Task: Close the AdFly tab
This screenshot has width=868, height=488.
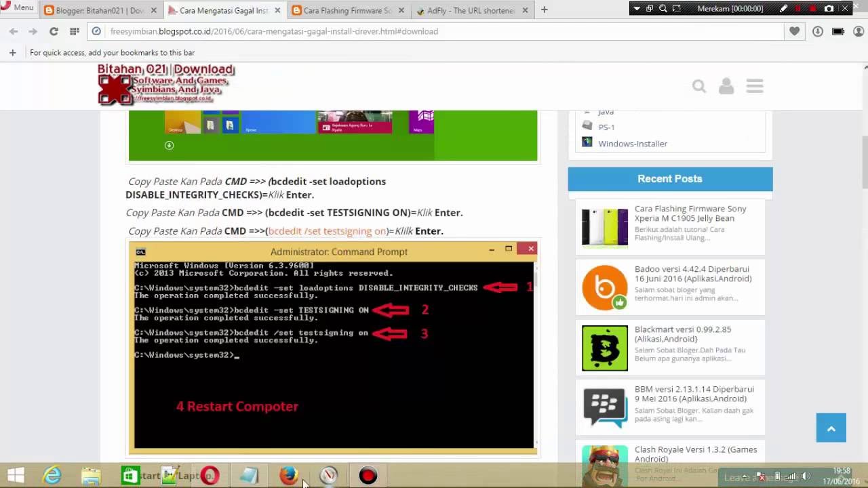Action: pyautogui.click(x=525, y=10)
